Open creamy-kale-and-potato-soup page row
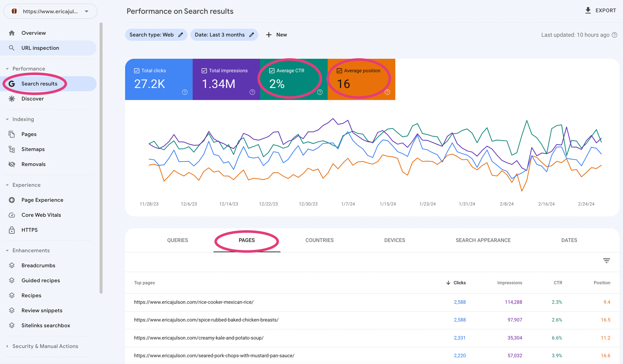 [372, 338]
